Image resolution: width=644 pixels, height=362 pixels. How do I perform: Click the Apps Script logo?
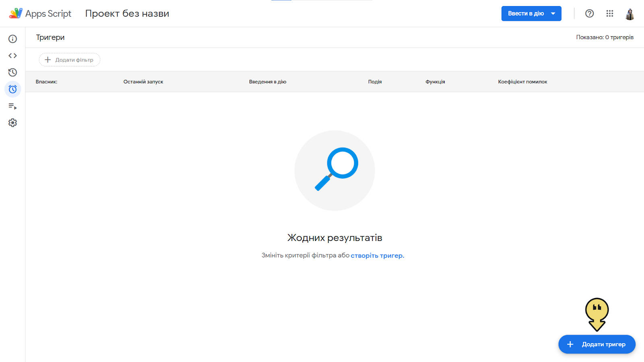pos(40,13)
